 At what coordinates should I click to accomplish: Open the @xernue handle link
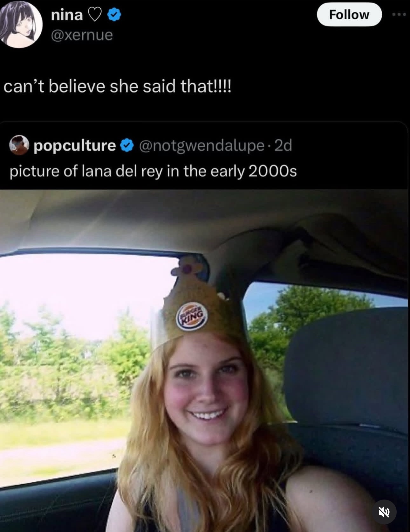pos(82,35)
